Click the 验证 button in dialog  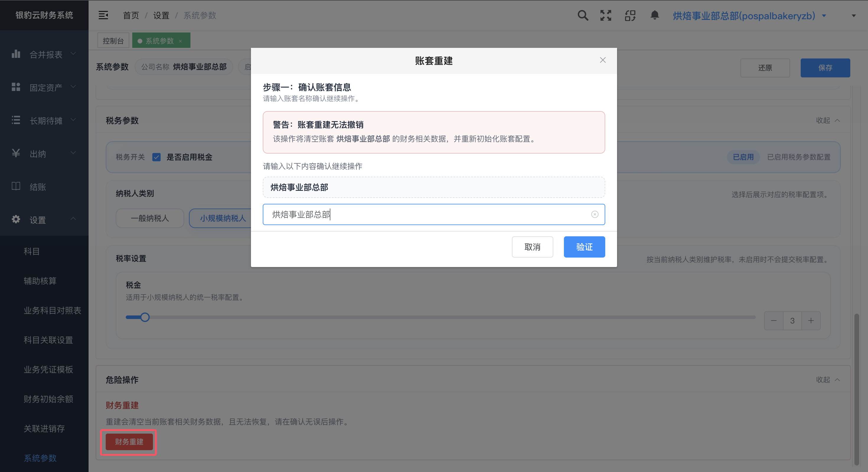click(x=584, y=247)
